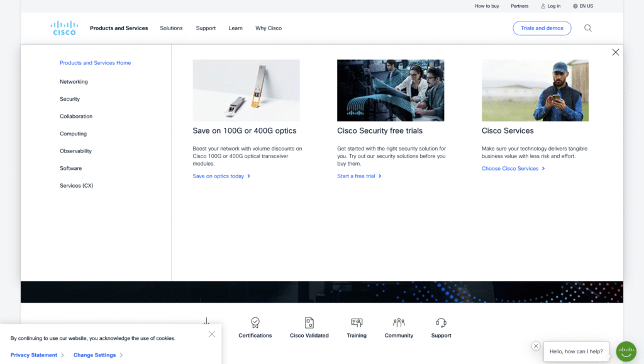Open the Cisco chat assistant bubble
644x364 pixels.
point(626,351)
